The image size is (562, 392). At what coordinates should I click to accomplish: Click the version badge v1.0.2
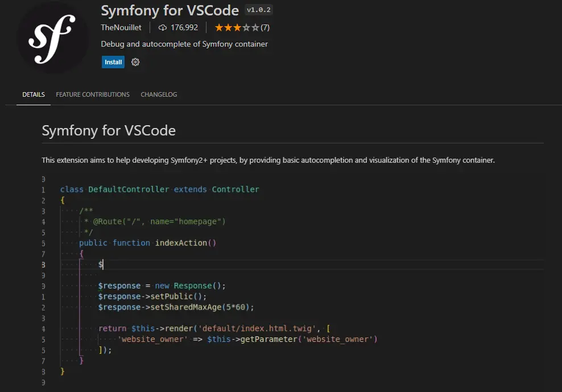(259, 10)
